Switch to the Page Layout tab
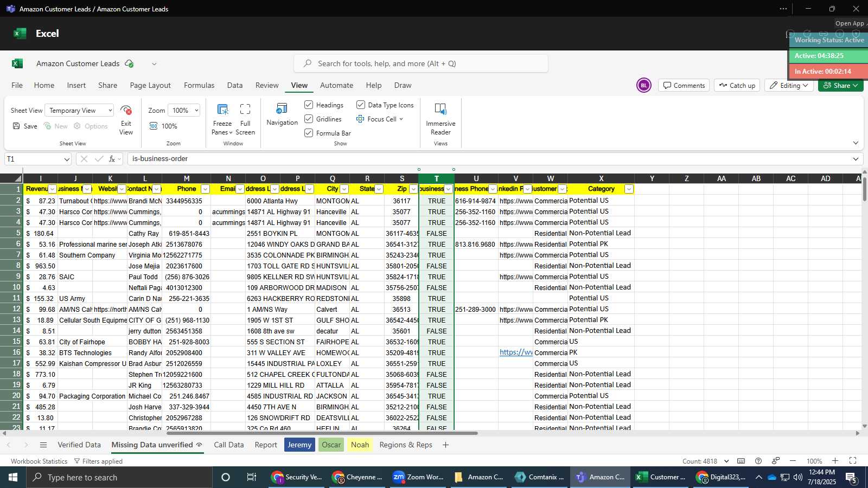This screenshot has width=868, height=488. click(x=150, y=85)
